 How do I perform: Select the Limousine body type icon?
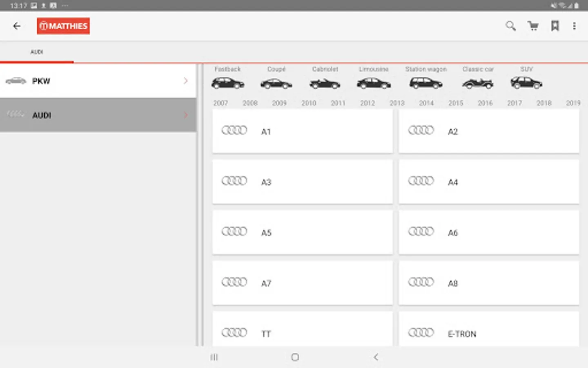[374, 83]
